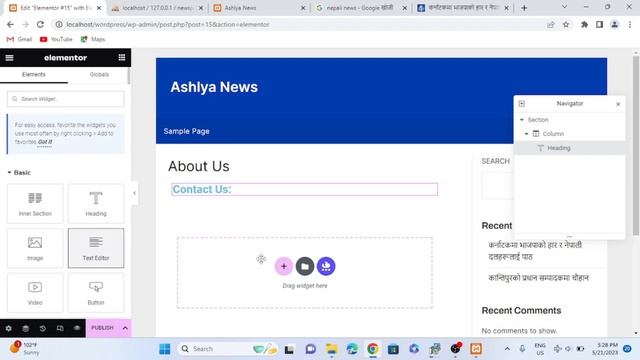Screen dimensions: 640x360
Task: Reload the page
Action: [x=40, y=24]
